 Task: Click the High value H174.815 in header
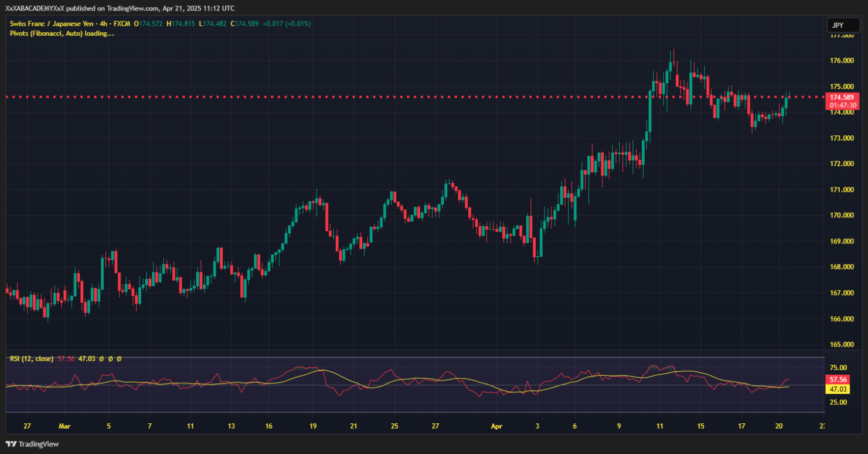coord(182,24)
